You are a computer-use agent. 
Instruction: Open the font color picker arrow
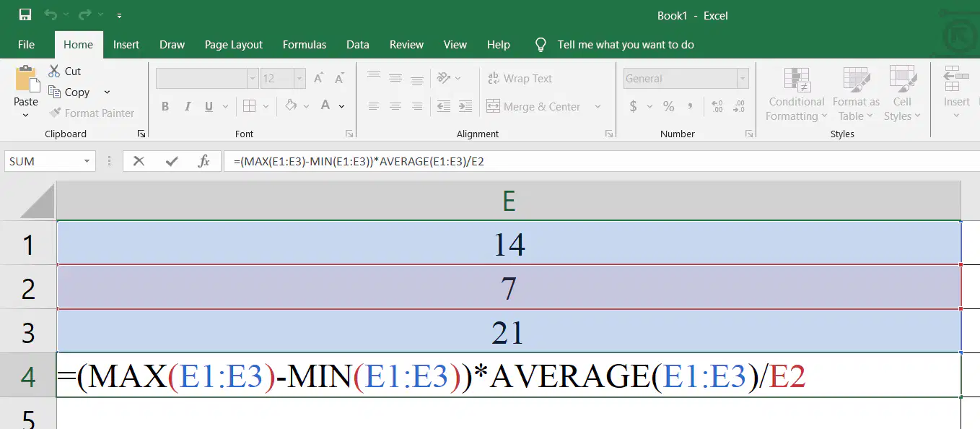coord(341,106)
